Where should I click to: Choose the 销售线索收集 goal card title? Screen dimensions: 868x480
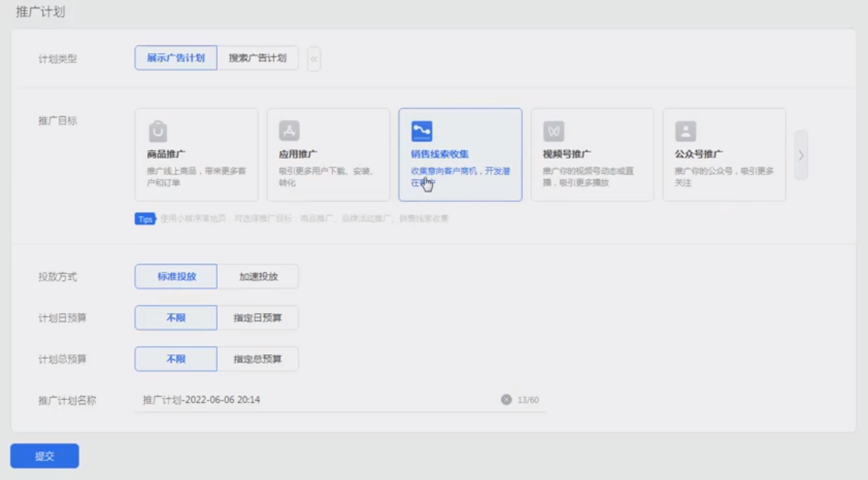pos(440,154)
